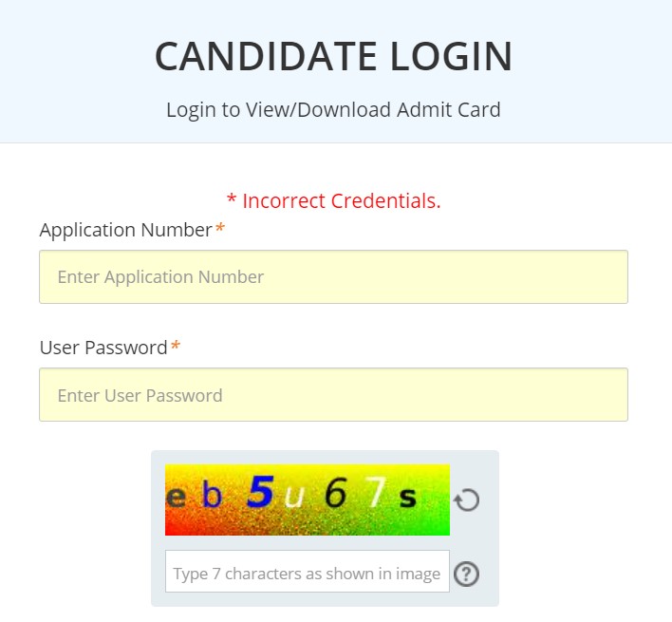Click the black 6 in the captcha
Screen dimensions: 672x622
[x=335, y=493]
